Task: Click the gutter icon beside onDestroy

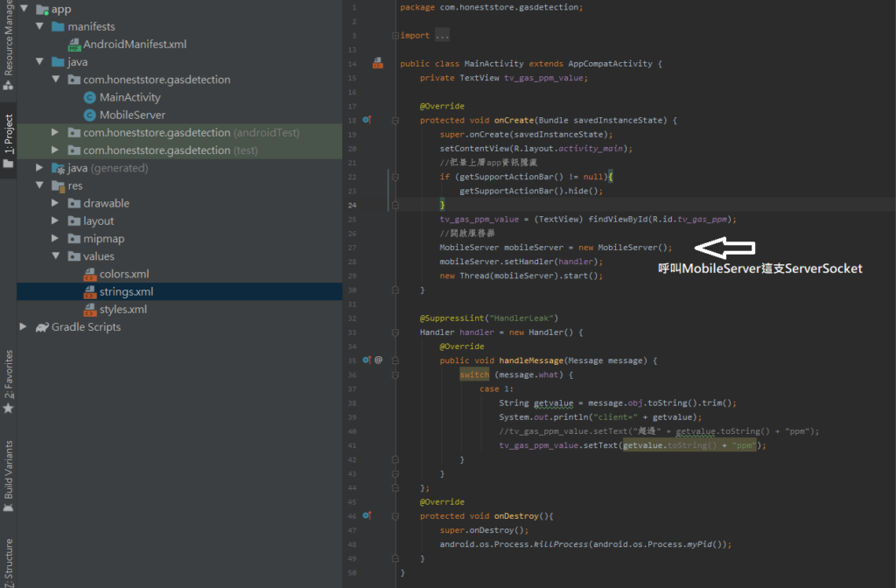Action: (x=367, y=516)
